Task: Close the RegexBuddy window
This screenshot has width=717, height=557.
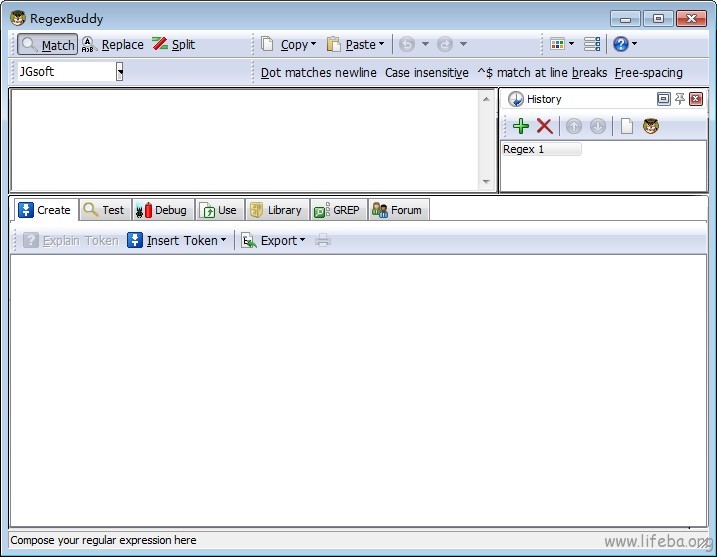Action: [691, 19]
